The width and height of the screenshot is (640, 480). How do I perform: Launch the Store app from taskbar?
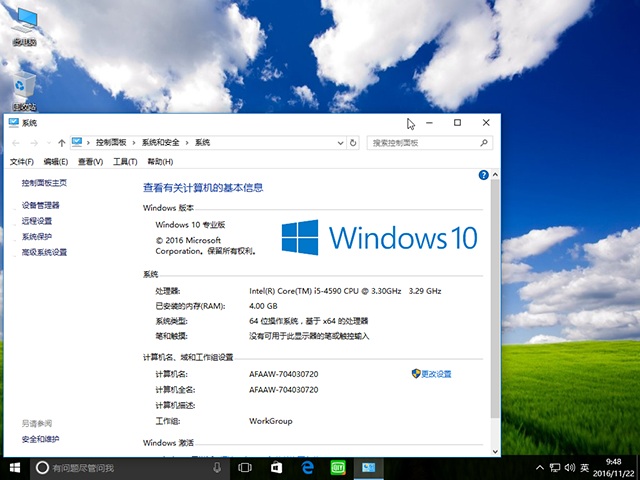click(276, 467)
